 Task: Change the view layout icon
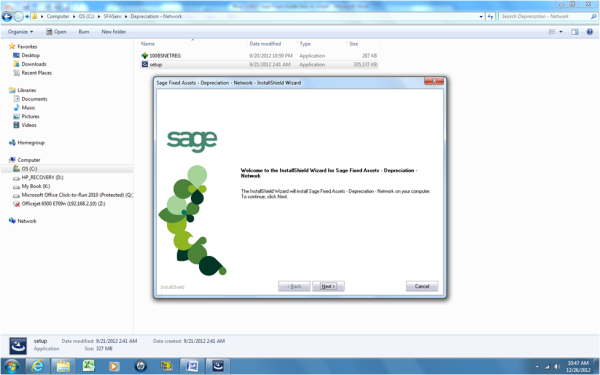(552, 32)
